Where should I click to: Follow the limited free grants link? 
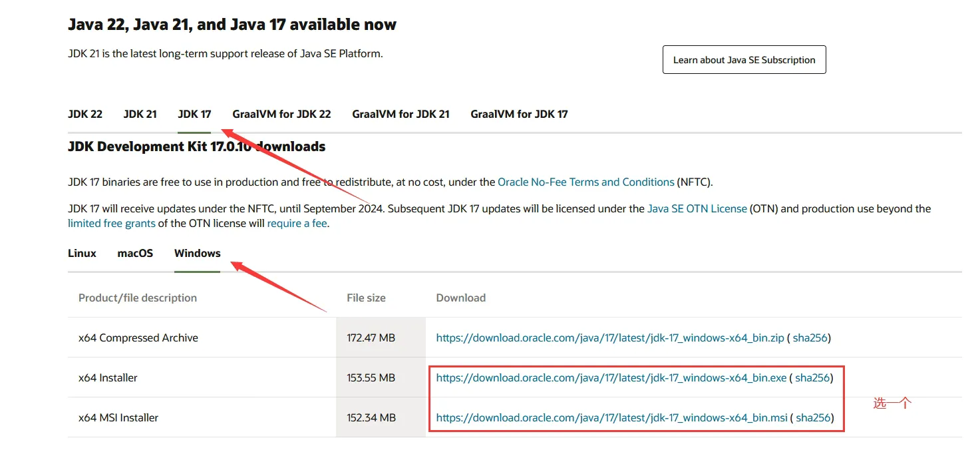111,224
